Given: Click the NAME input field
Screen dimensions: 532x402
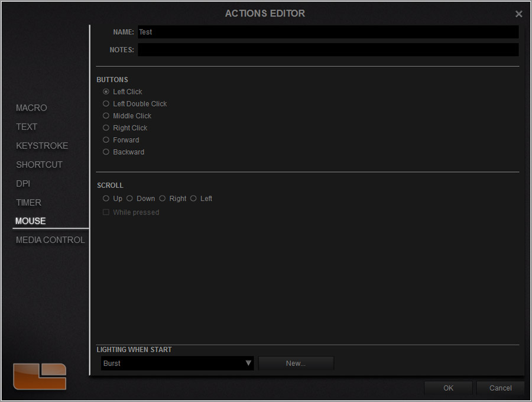Looking at the screenshot, I should point(328,32).
